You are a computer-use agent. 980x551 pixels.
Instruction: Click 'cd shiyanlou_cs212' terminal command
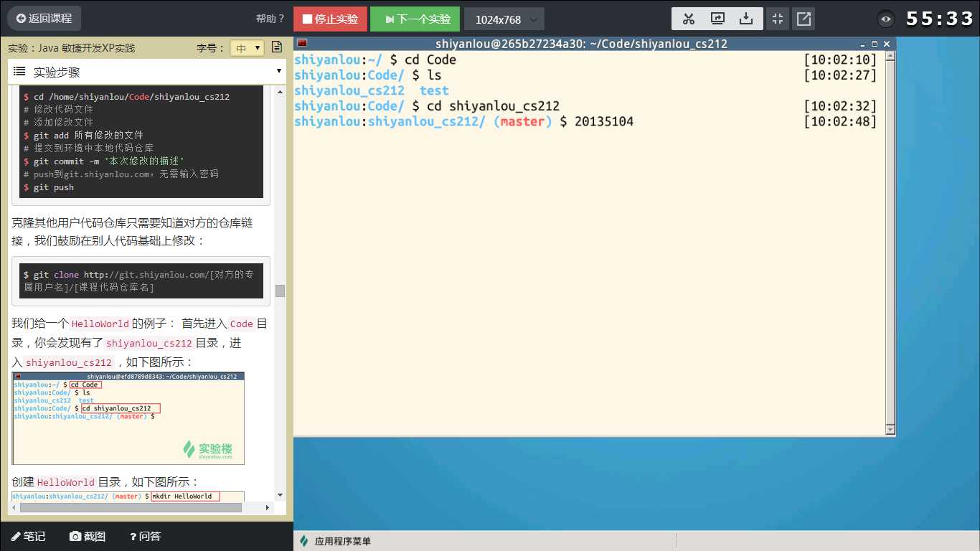pos(493,106)
